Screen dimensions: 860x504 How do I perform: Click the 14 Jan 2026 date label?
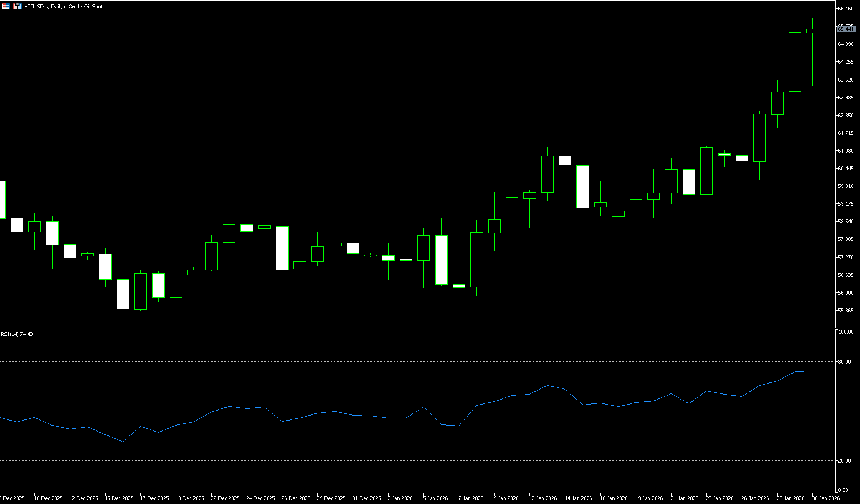coord(578,498)
